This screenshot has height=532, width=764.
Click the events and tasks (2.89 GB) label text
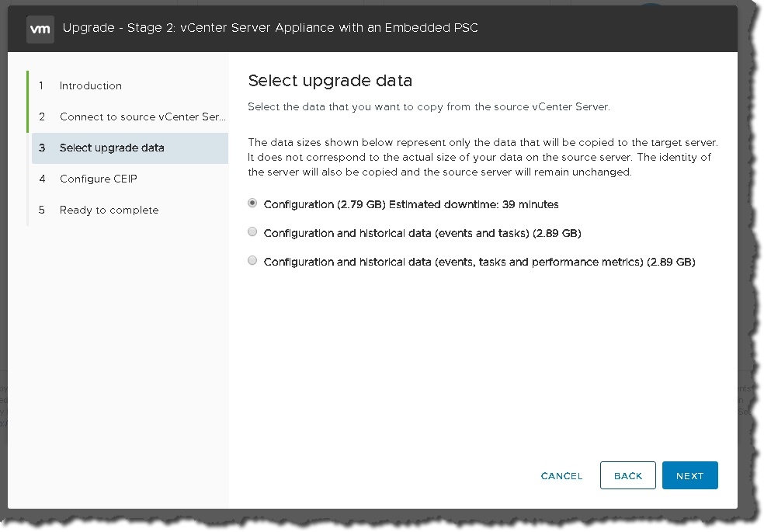[x=422, y=233]
